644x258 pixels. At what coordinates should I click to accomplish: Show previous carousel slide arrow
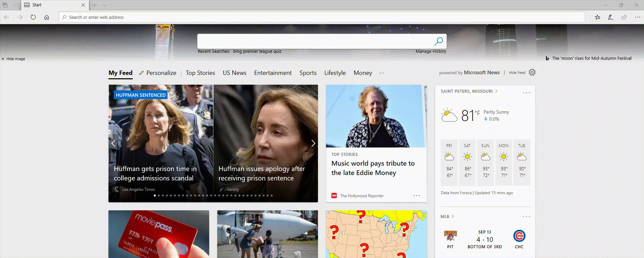pos(113,143)
